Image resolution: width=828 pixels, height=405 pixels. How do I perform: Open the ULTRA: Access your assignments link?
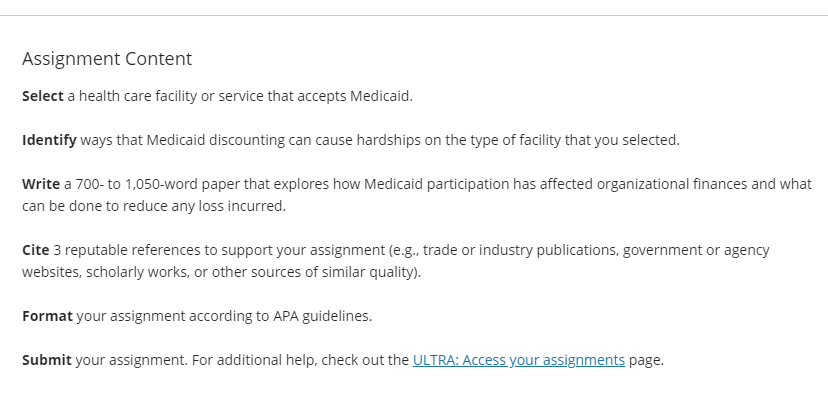click(519, 360)
